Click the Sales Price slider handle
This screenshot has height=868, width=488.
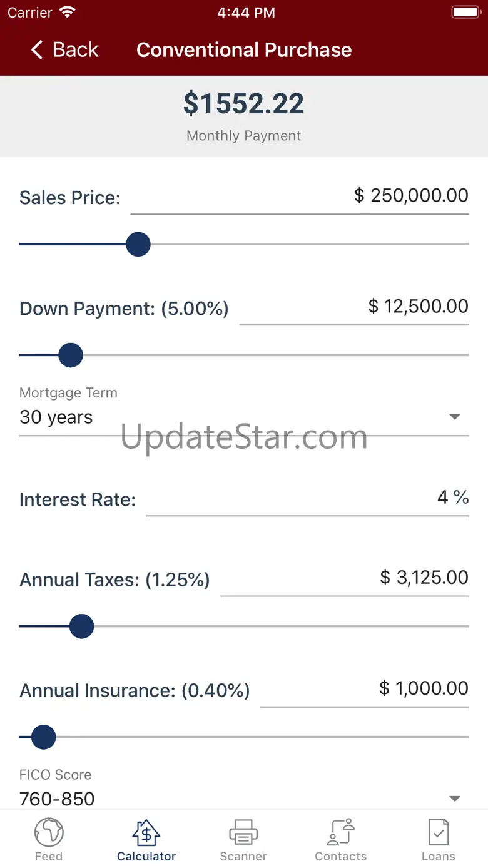coord(138,244)
